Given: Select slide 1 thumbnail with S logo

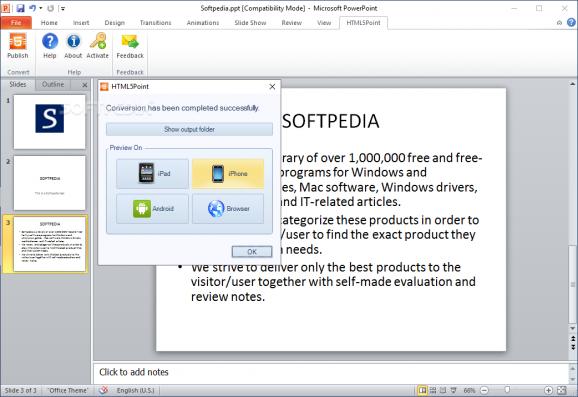Looking at the screenshot, I should (49, 122).
